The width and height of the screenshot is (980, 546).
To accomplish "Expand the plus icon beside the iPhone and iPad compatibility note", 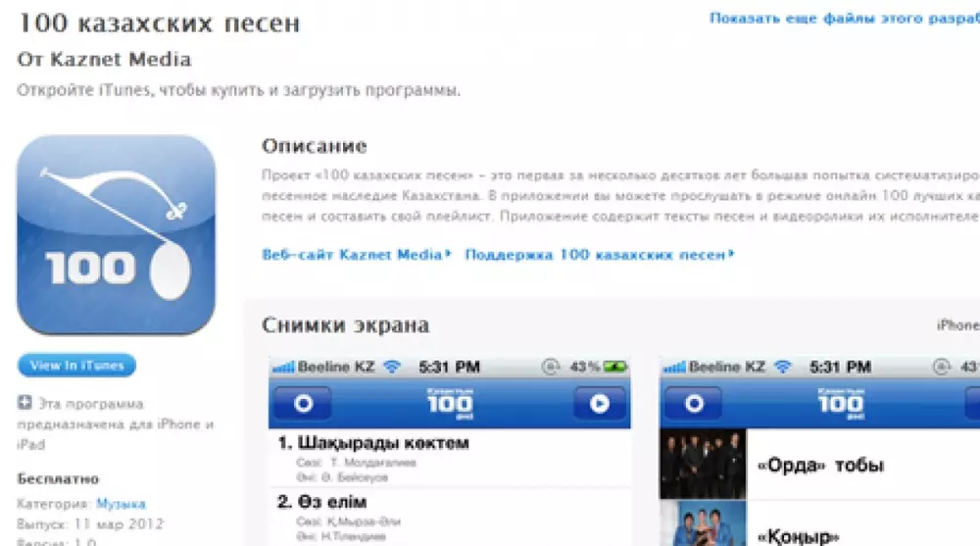I will 24,403.
